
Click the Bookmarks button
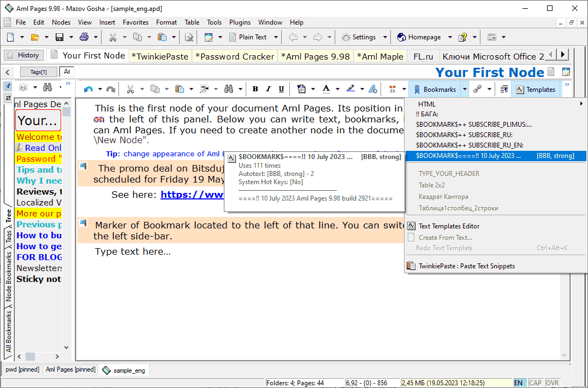click(x=435, y=89)
